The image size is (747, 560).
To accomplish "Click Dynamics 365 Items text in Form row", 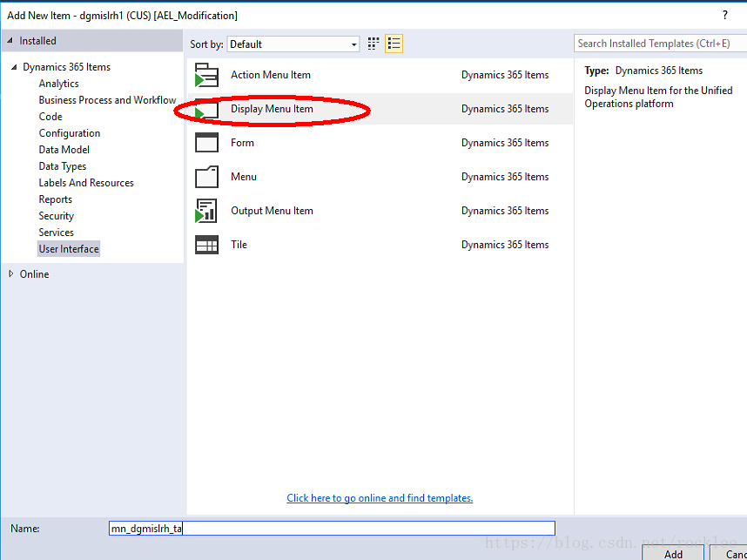I will coord(505,143).
